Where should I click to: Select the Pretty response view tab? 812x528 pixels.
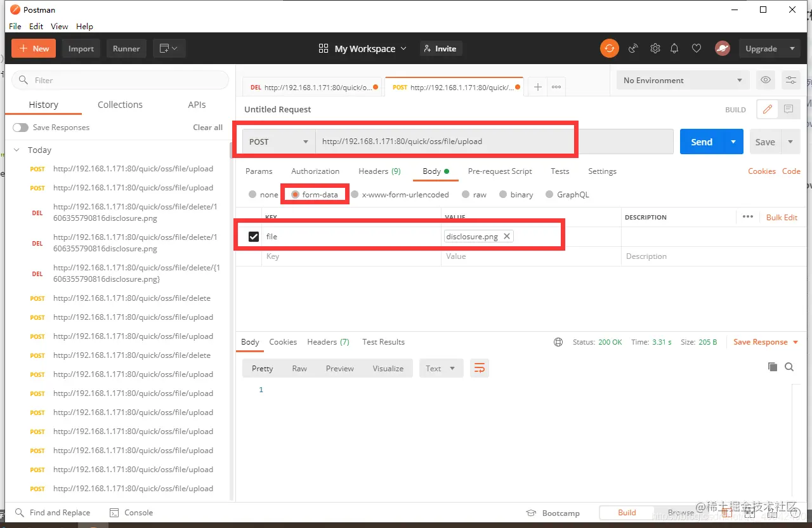[262, 368]
